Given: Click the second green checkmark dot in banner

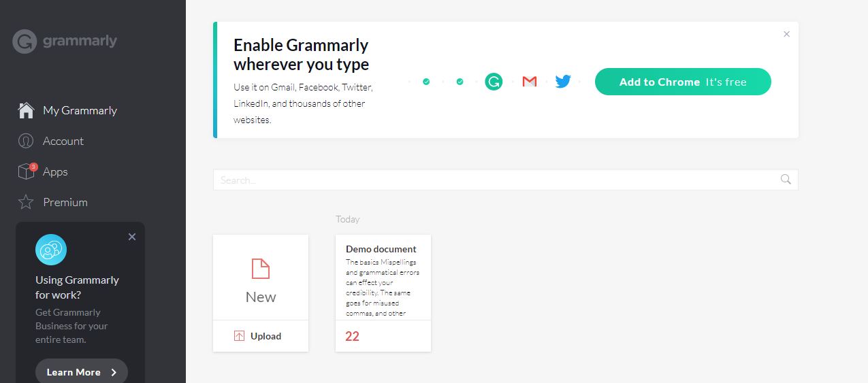Looking at the screenshot, I should tap(460, 82).
